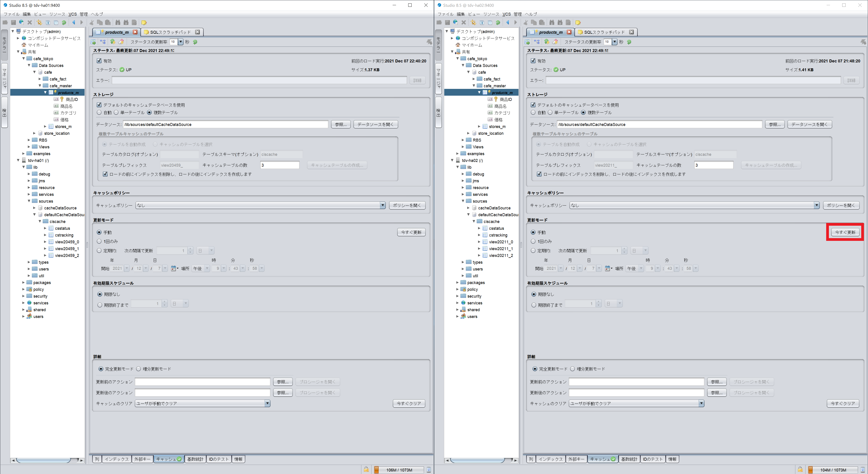This screenshot has height=474, width=868.
Task: Select 増分更新モード radio in tdv-ha01 window
Action: pyautogui.click(x=139, y=369)
